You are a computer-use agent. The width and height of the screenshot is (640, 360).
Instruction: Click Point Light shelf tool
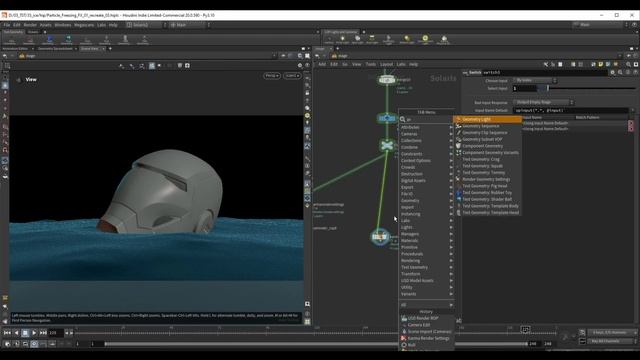point(342,39)
